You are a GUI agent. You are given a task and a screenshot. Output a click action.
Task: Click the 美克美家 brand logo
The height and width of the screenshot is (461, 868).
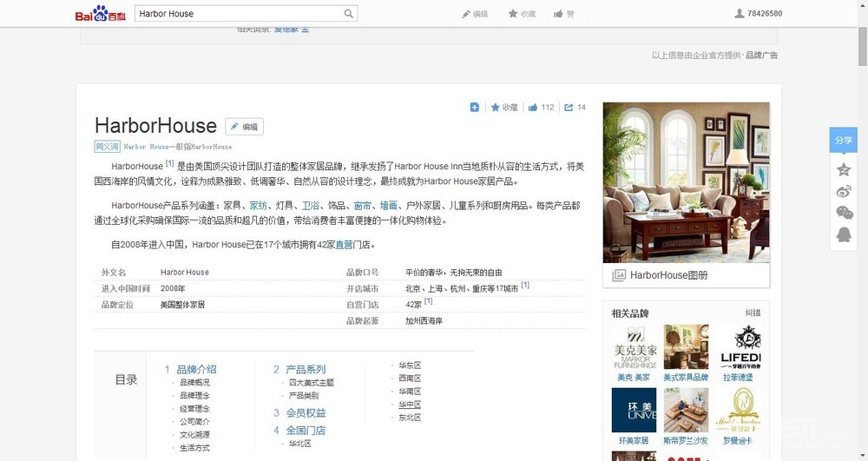click(634, 347)
